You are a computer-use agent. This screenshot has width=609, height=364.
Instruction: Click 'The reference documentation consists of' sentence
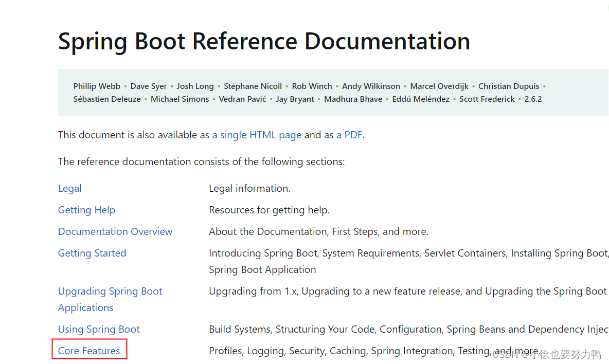point(201,162)
